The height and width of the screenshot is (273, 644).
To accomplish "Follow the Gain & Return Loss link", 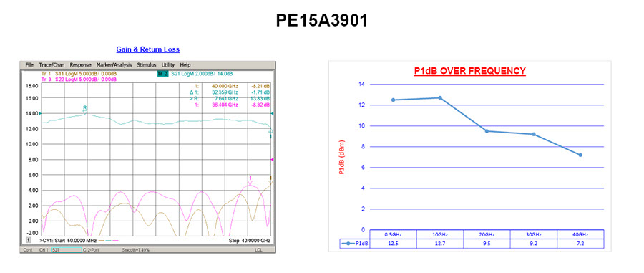I will (148, 49).
